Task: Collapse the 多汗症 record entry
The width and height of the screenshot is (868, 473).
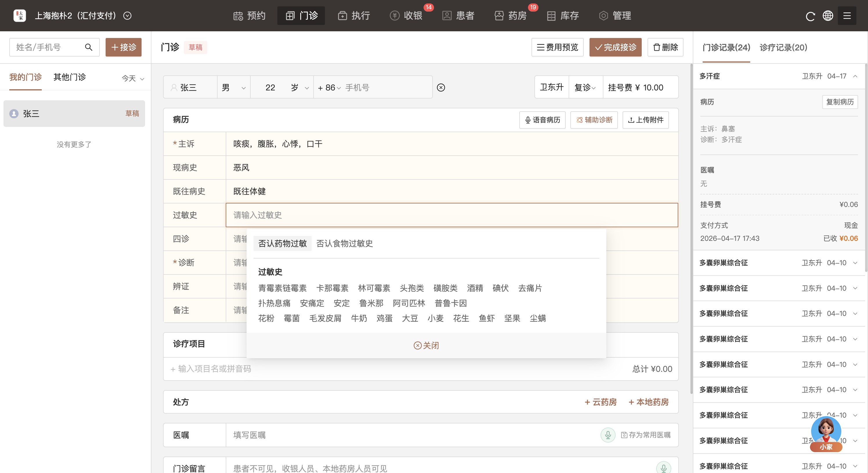Action: 855,77
